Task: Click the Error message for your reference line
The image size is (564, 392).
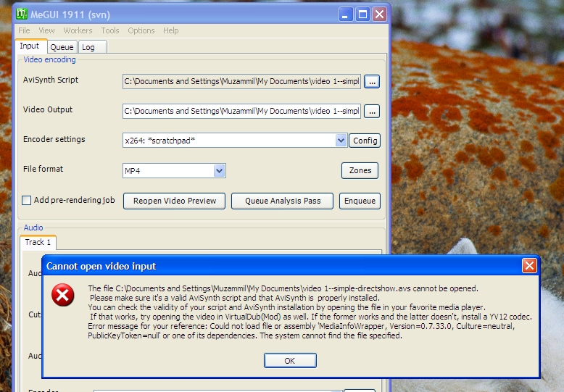Action: point(302,326)
